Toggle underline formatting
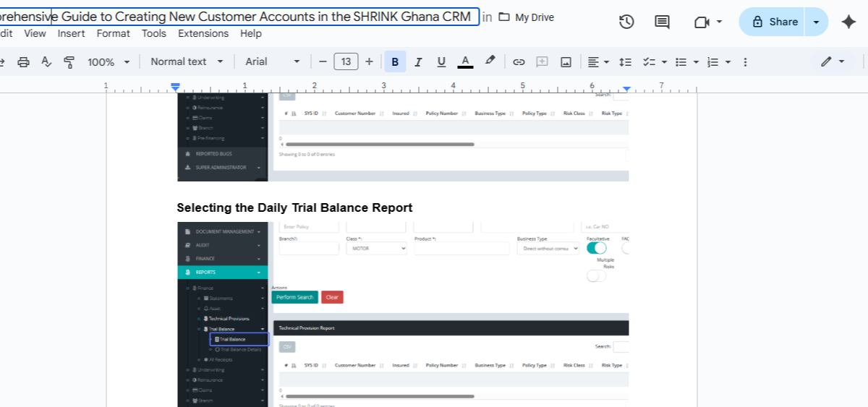 tap(441, 62)
